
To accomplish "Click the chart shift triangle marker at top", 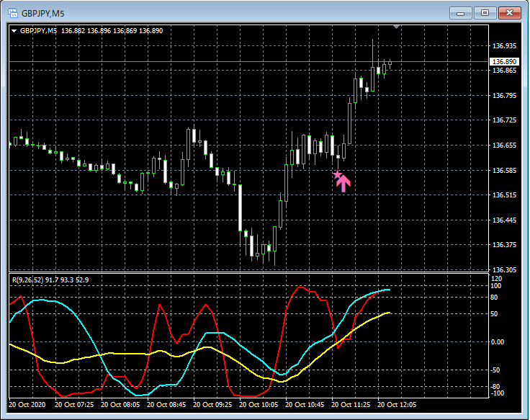I will (397, 27).
